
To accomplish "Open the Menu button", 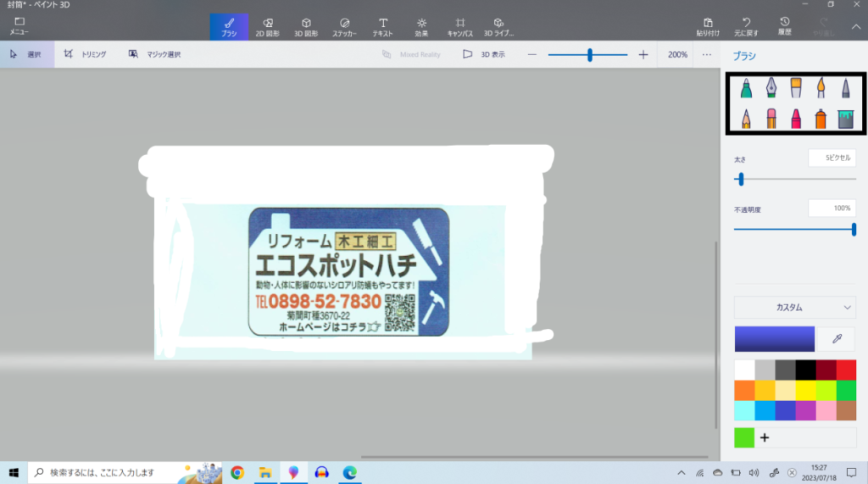I will tap(19, 26).
